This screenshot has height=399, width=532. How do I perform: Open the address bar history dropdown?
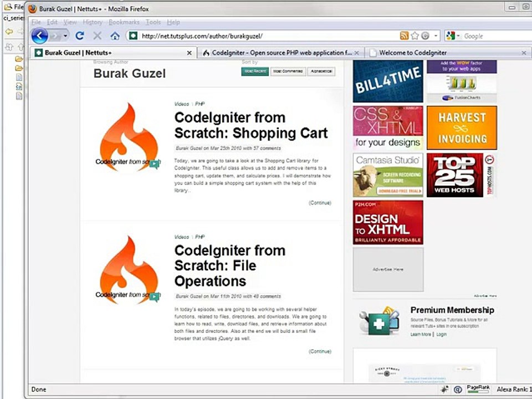436,35
